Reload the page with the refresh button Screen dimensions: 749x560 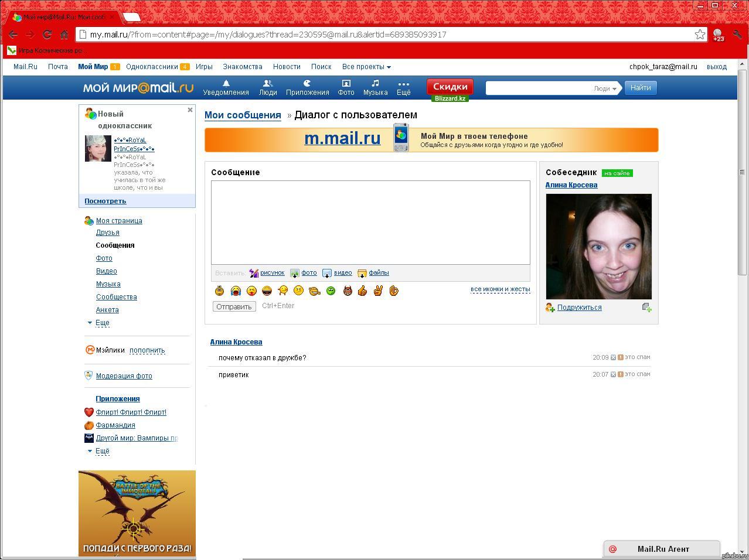[x=47, y=35]
